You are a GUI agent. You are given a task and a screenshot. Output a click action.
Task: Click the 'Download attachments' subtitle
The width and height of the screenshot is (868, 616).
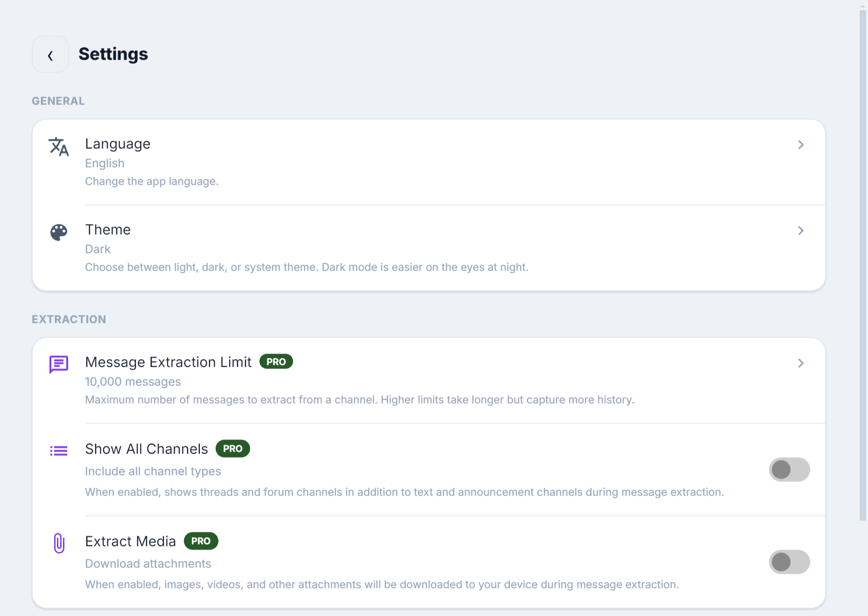tap(148, 564)
